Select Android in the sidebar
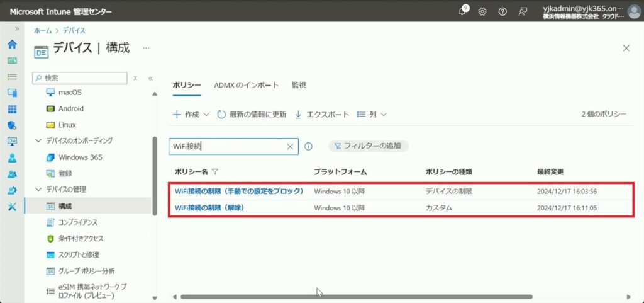The image size is (644, 303). coord(70,108)
